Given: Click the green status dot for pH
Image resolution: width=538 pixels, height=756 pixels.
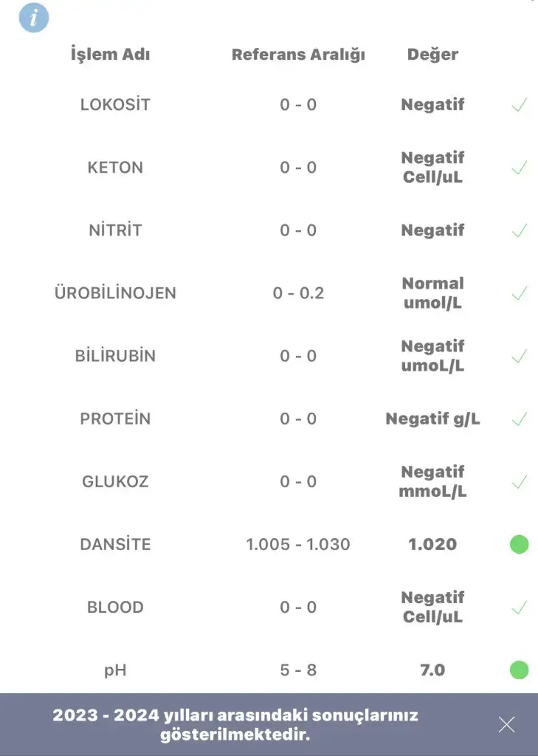Looking at the screenshot, I should (520, 670).
